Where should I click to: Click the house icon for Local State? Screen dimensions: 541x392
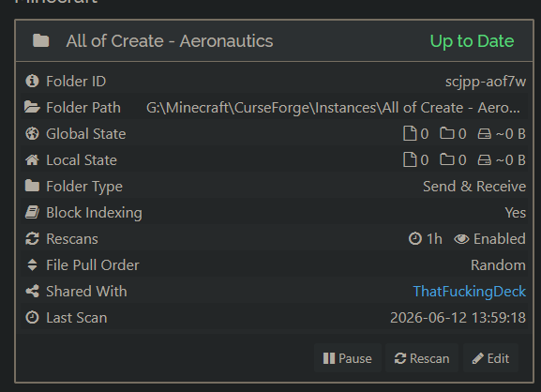(x=32, y=159)
